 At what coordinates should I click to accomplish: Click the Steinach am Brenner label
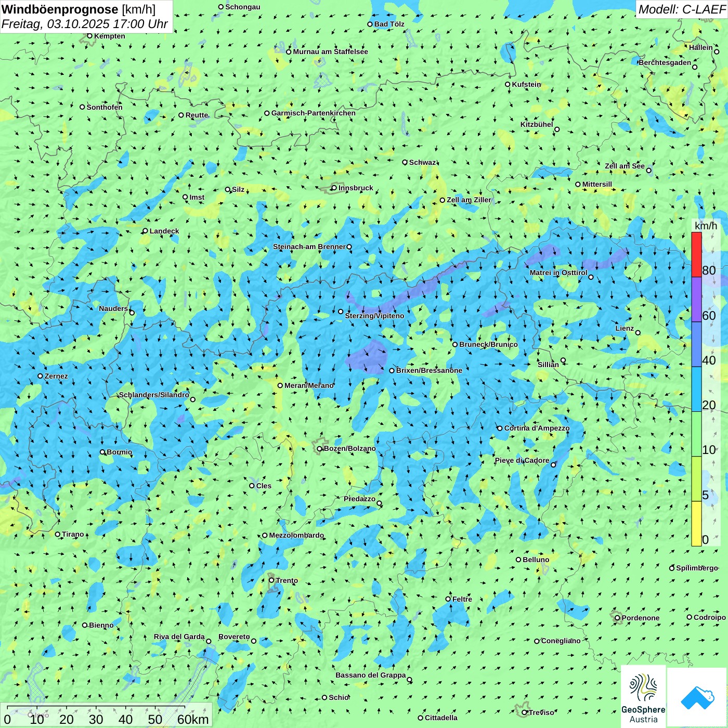[309, 246]
